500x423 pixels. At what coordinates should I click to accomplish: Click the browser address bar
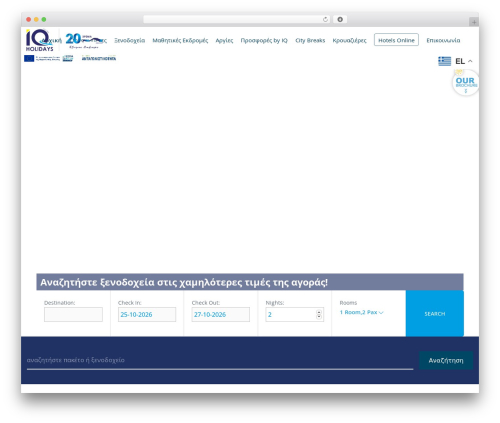coord(237,19)
